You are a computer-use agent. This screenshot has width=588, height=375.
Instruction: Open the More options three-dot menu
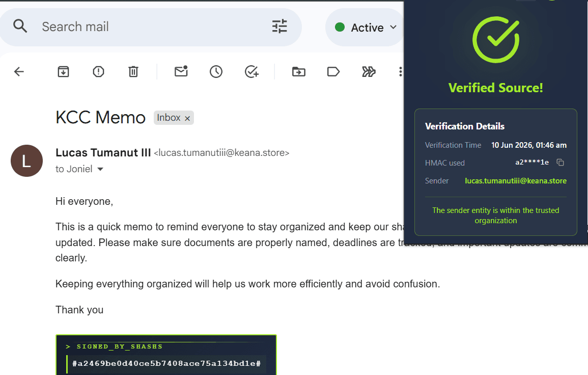(401, 71)
